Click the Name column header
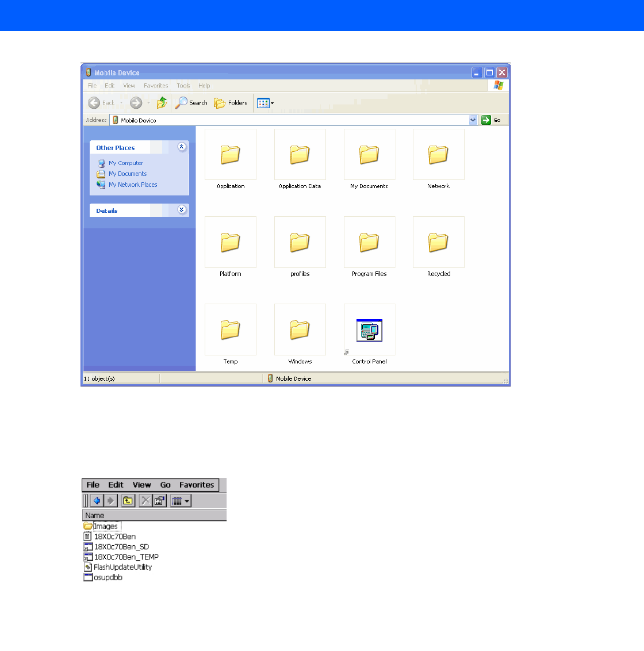This screenshot has width=644, height=651. point(155,515)
